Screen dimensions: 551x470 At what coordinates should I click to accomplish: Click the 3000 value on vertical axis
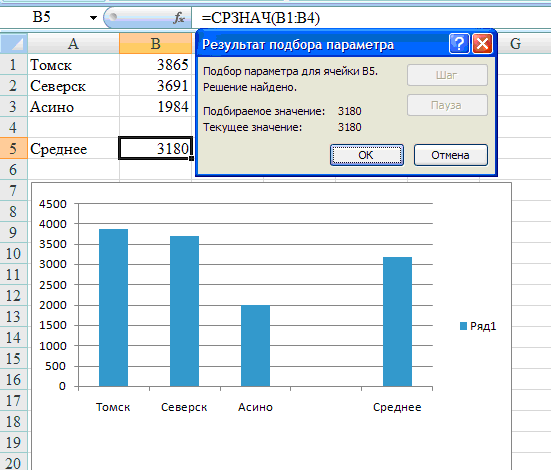click(53, 264)
